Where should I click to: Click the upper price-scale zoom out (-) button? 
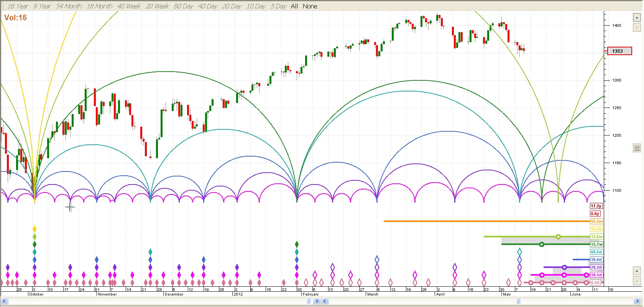coord(637,27)
